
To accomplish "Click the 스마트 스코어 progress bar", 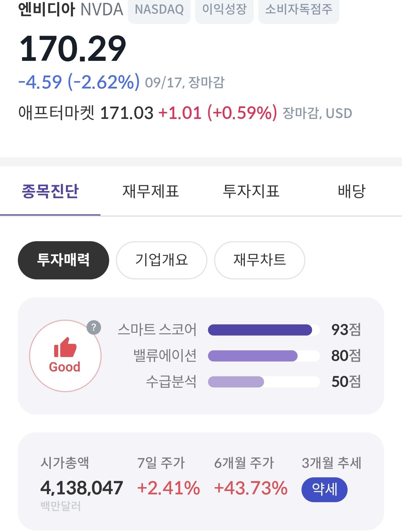I will 264,330.
